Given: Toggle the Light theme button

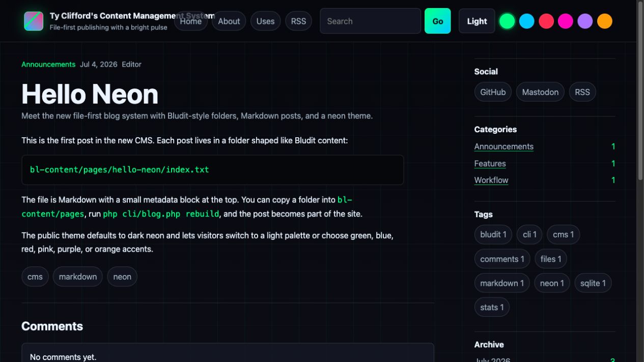Looking at the screenshot, I should click(x=477, y=21).
